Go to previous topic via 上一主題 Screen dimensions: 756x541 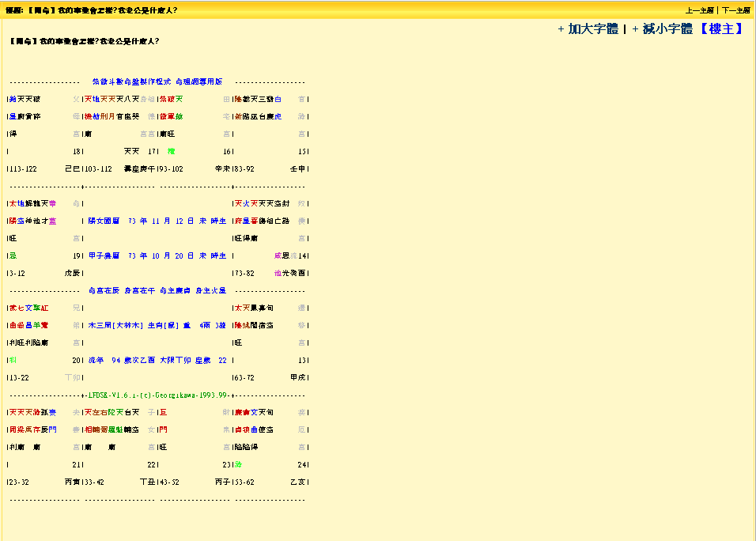coord(697,11)
